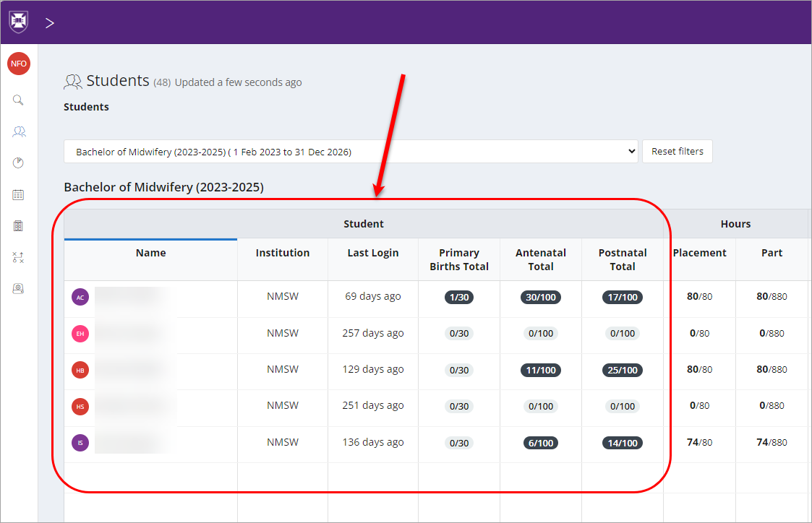Select the Student section header of the table
Image resolution: width=812 pixels, height=523 pixels.
pos(364,224)
